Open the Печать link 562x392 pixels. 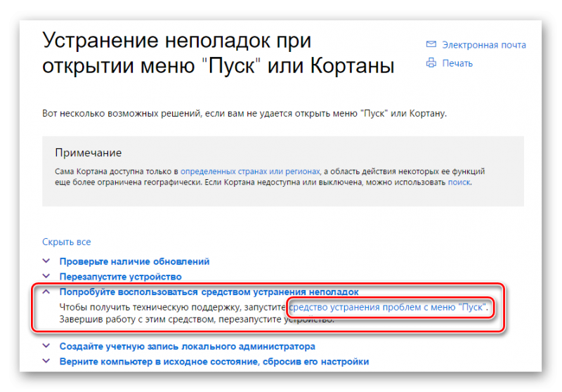tap(457, 63)
